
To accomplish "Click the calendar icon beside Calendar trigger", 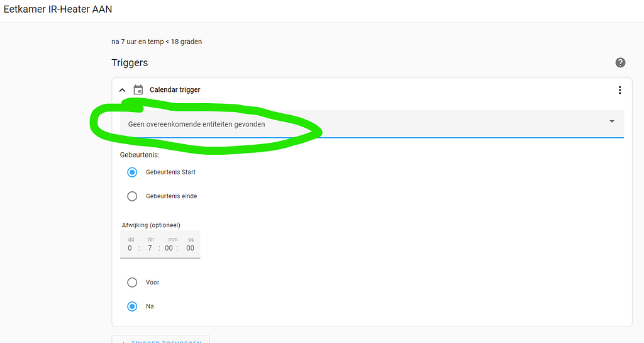I will tap(138, 89).
